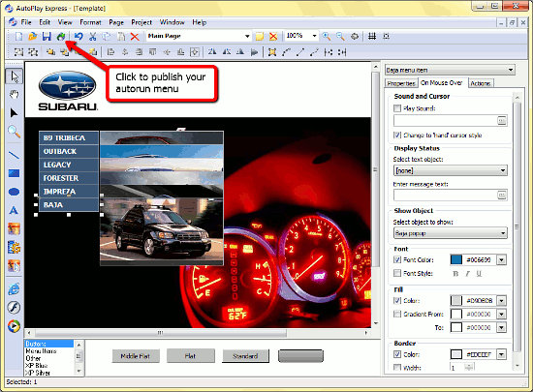This screenshot has height=392, width=533.
Task: Open the font color #006699 dropdown arrow
Action: tap(502, 260)
